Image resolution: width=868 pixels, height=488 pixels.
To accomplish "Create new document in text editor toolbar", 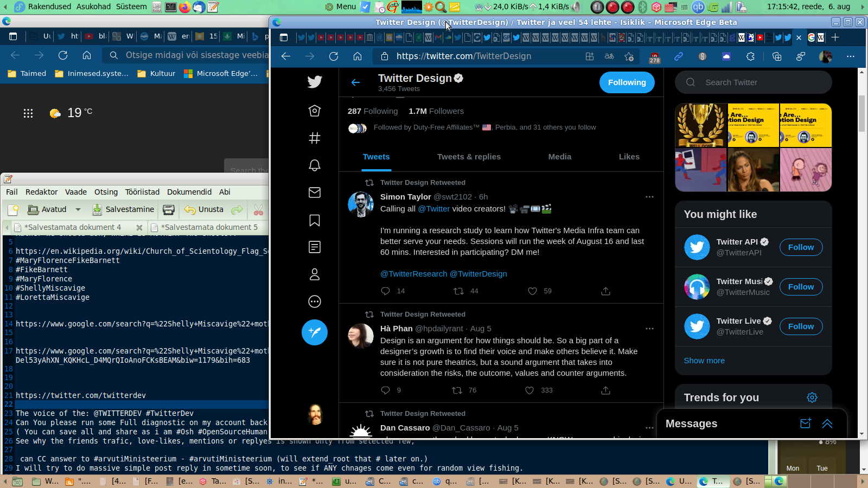I will (13, 210).
